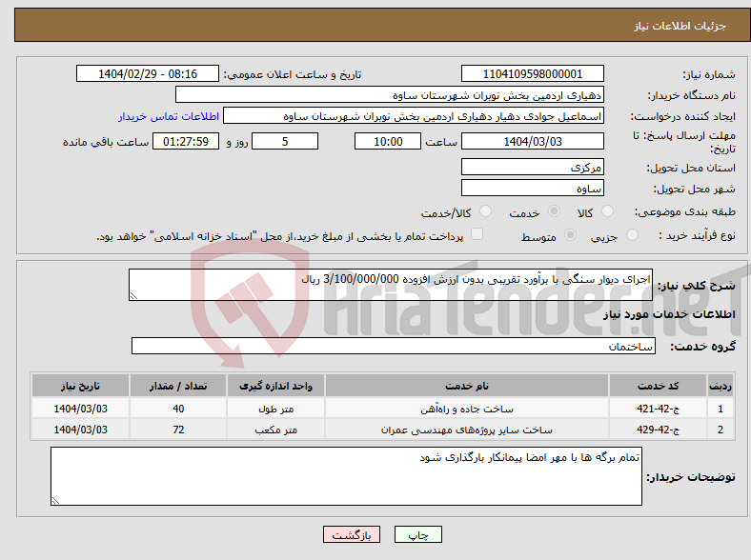Open اطلاعات تماس خریدار link
This screenshot has width=751, height=560.
coord(169,116)
